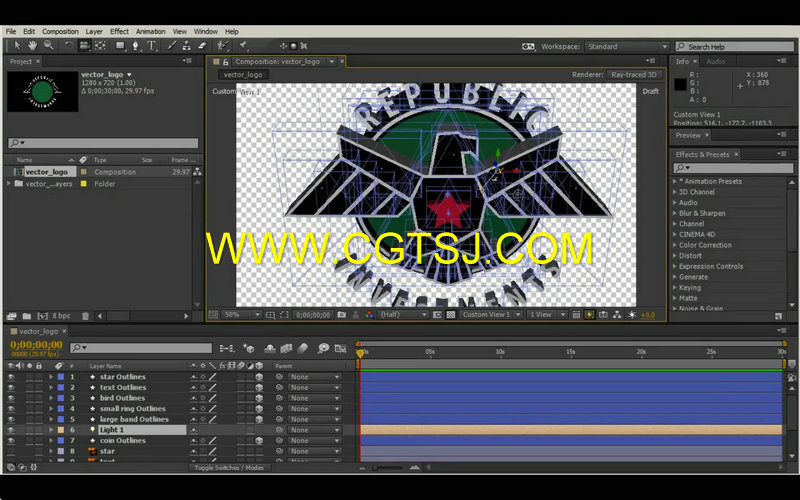Show the star layer eye switch
The width and height of the screenshot is (800, 500).
[11, 452]
